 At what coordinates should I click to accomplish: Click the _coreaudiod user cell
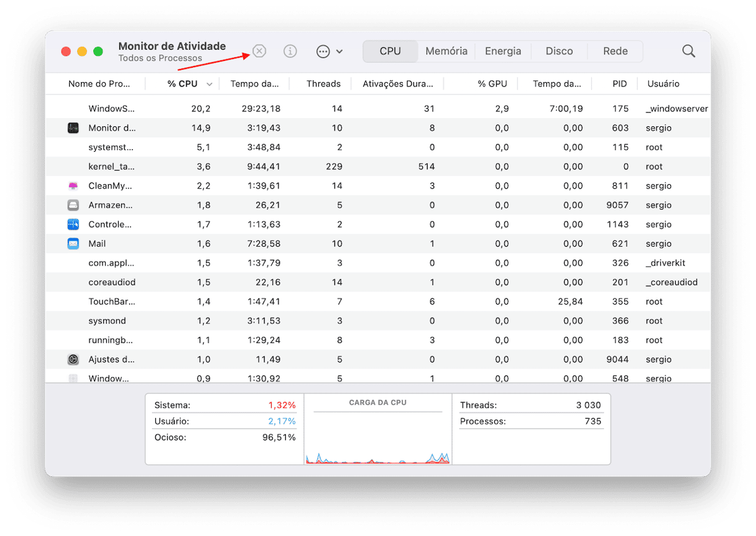coord(671,282)
